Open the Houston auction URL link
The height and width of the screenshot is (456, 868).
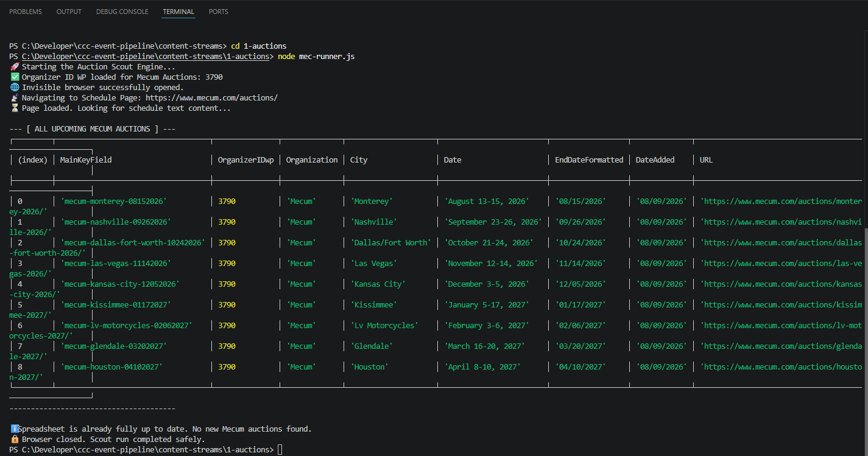782,367
